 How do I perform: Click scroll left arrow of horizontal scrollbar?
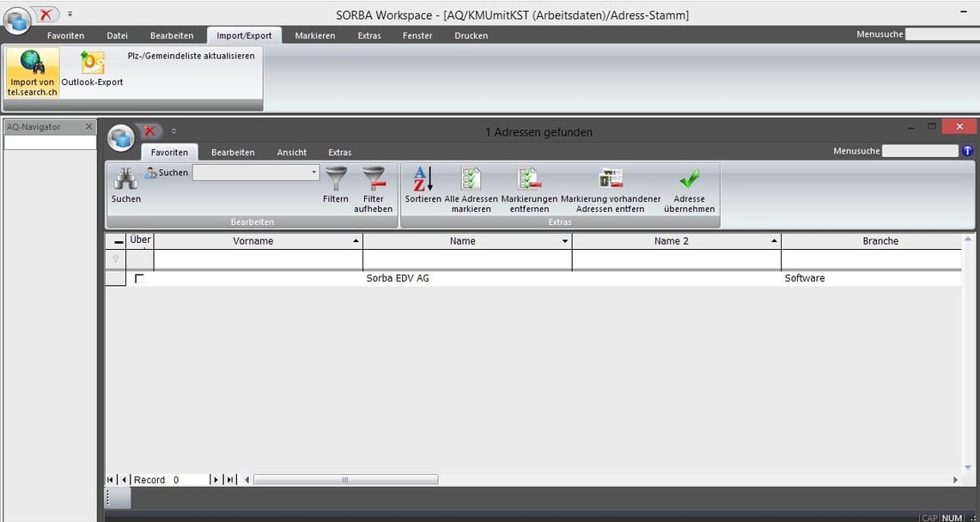(247, 480)
